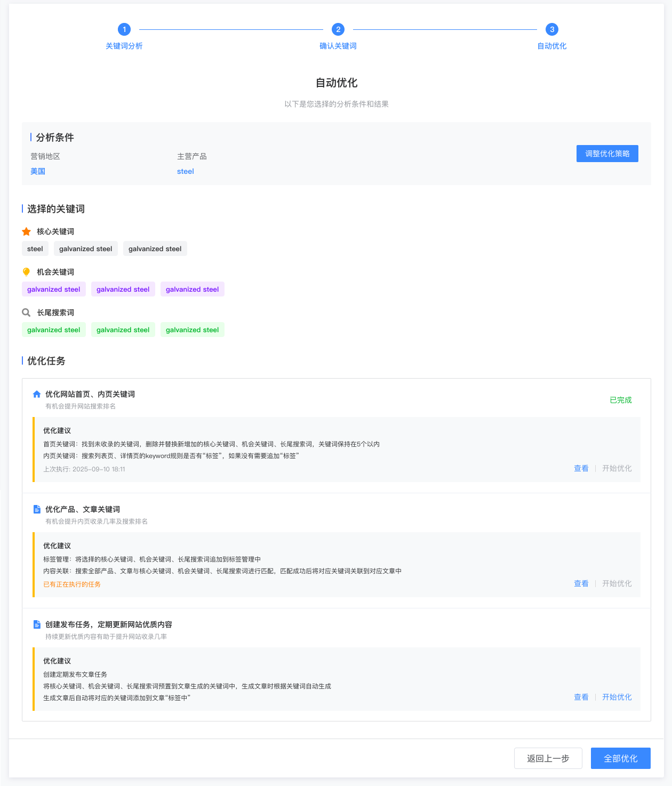672x786 pixels.
Task: Click the lightbulb opportunity keywords icon
Action: [x=26, y=272]
